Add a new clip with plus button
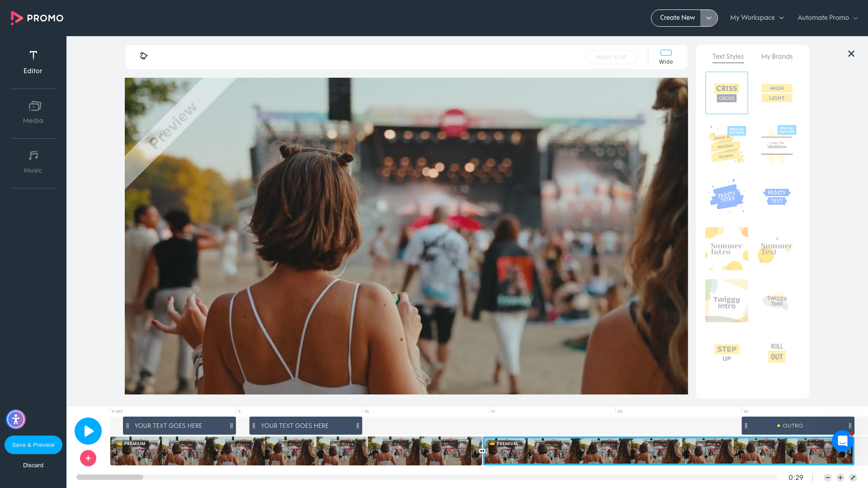868x488 pixels. [x=88, y=458]
